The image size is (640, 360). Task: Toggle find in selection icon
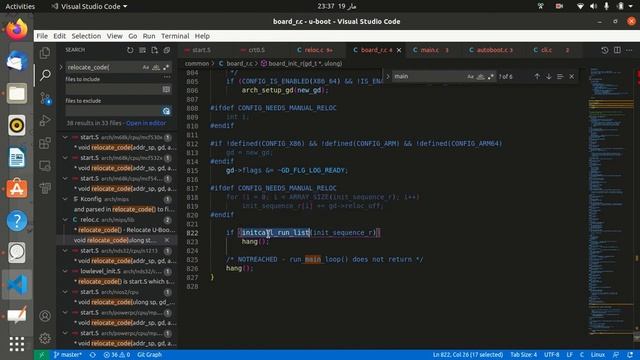(x=560, y=76)
